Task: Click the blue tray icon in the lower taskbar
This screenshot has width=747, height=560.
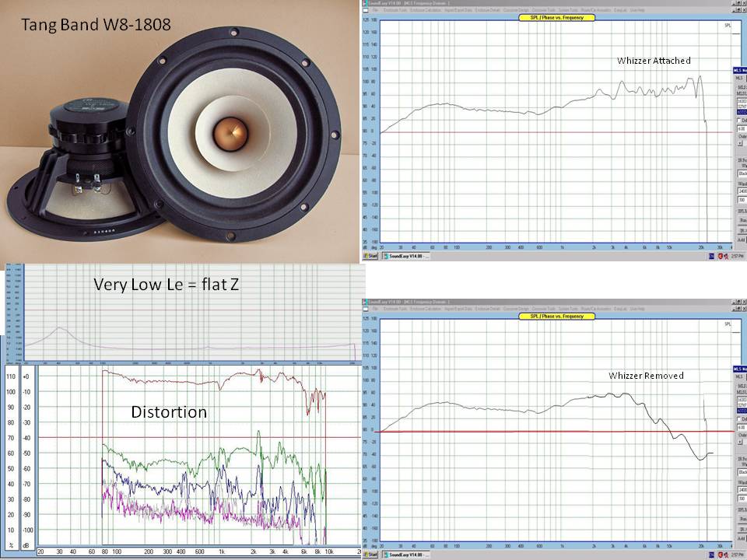Action: pyautogui.click(x=712, y=555)
